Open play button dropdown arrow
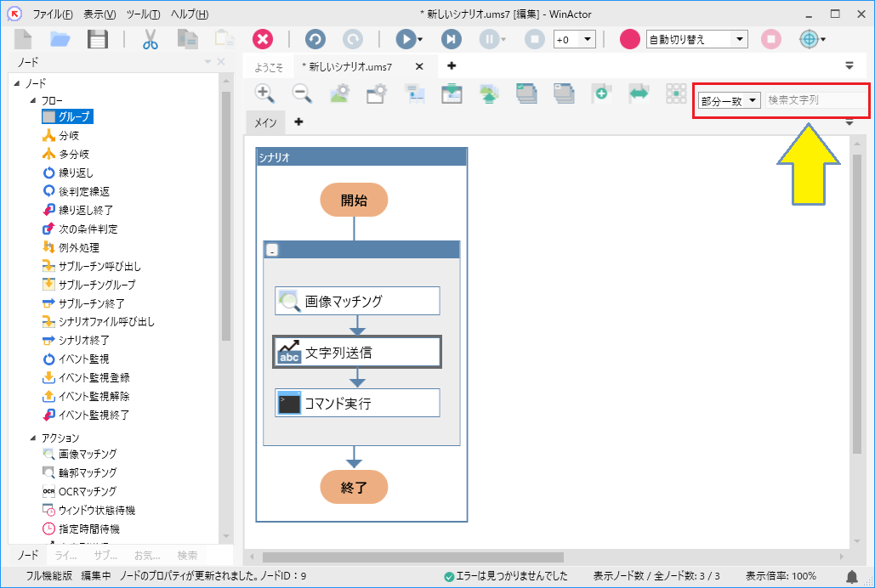This screenshot has width=875, height=588. click(420, 40)
